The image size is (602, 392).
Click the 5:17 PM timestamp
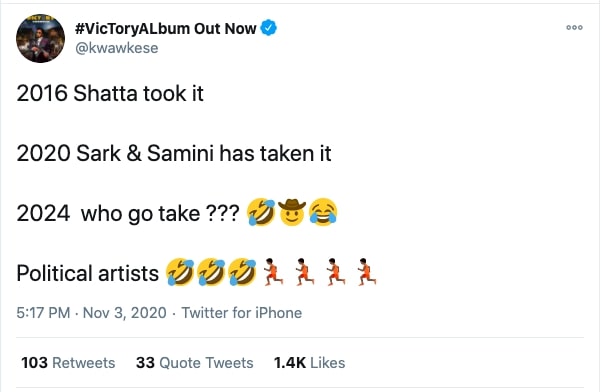point(43,313)
